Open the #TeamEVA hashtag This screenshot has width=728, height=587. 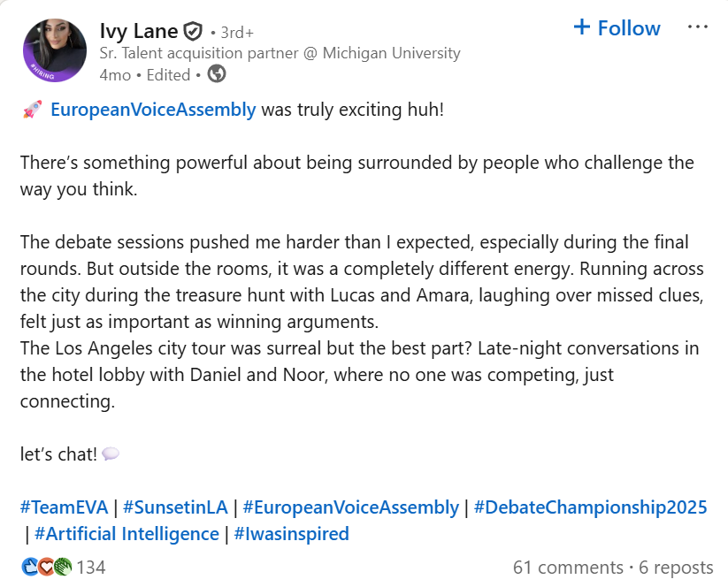point(64,507)
